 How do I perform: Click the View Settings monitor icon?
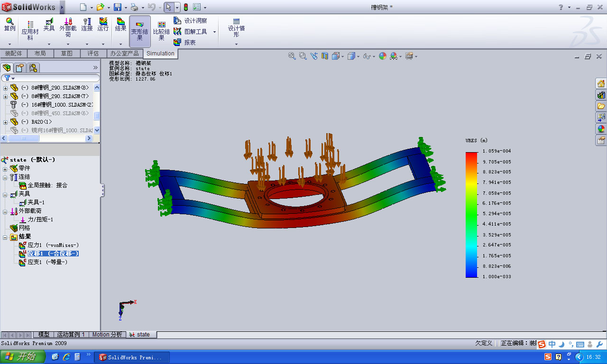click(x=409, y=56)
